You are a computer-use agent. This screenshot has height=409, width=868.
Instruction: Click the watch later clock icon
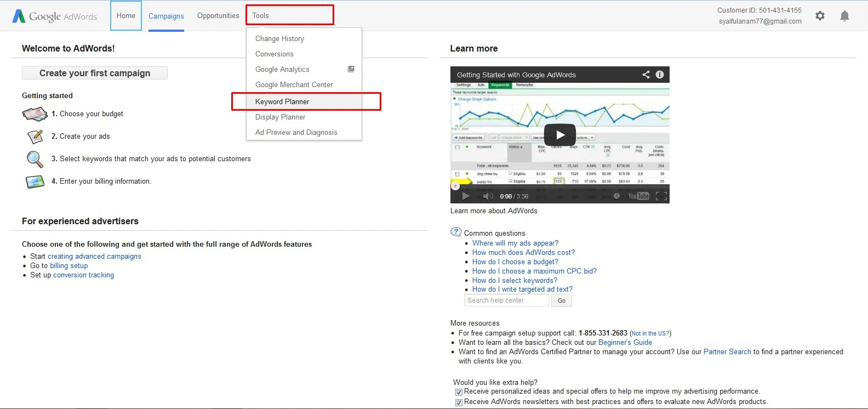coord(616,196)
